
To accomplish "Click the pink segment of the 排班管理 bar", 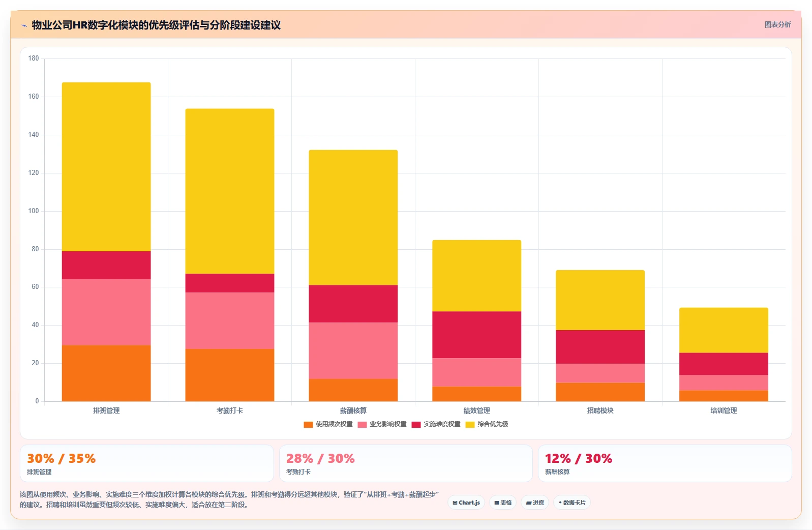I will coord(106,312).
